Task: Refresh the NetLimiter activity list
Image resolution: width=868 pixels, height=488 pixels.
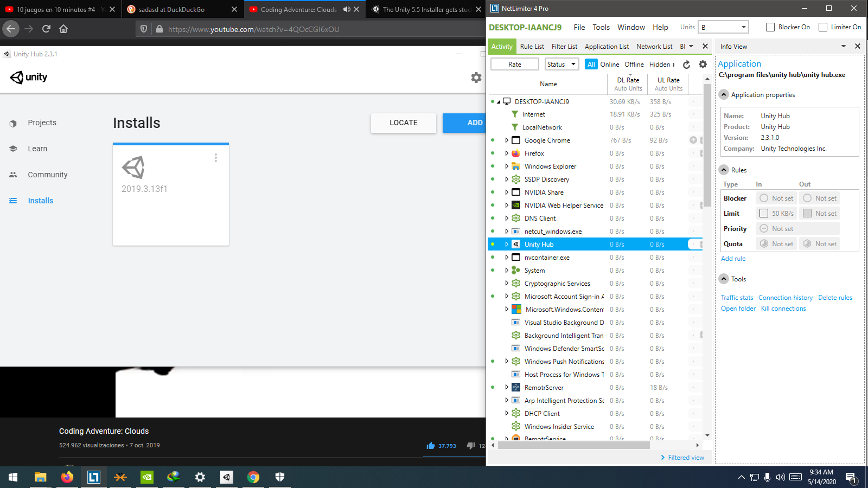Action: [686, 65]
